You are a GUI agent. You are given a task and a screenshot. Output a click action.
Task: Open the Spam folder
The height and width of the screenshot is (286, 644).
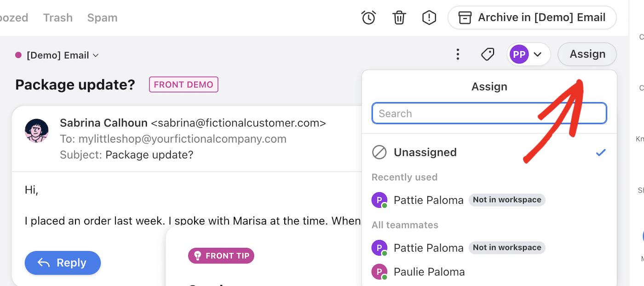(102, 17)
